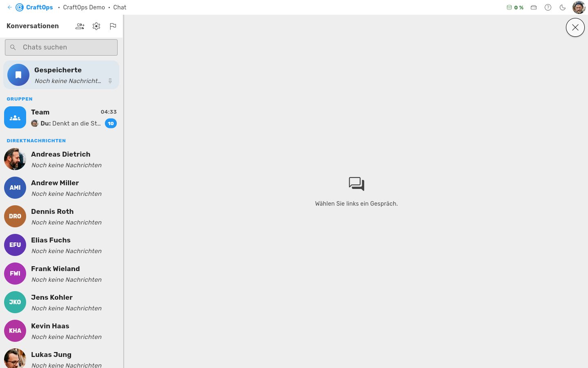Click the unread badge showing 10
The width and height of the screenshot is (588, 368).
click(111, 123)
